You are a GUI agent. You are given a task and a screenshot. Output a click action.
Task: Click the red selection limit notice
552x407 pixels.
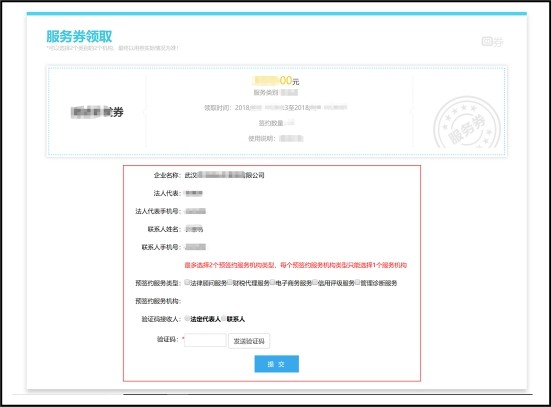[296, 265]
